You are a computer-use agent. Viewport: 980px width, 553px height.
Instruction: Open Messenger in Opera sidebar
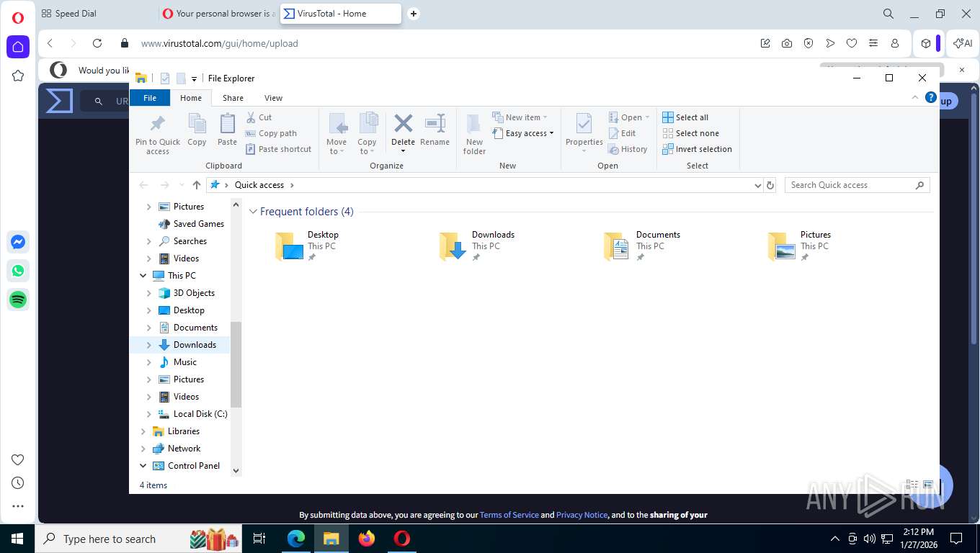coord(18,243)
